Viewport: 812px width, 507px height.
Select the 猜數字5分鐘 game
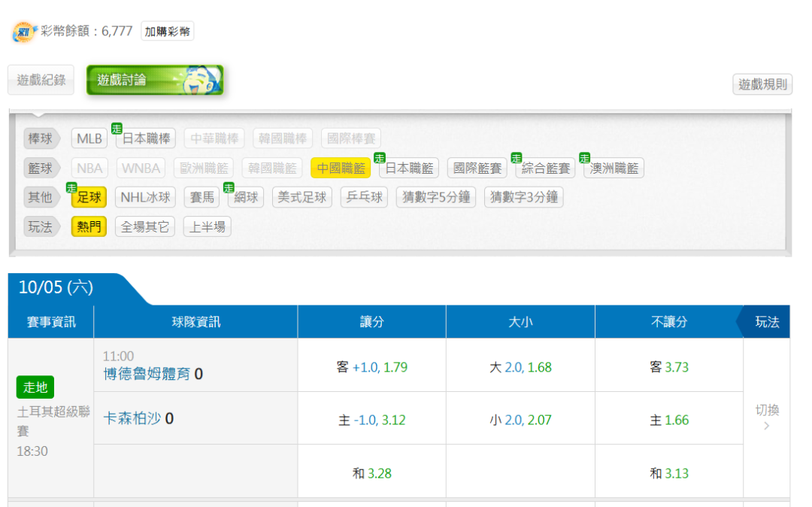[436, 198]
